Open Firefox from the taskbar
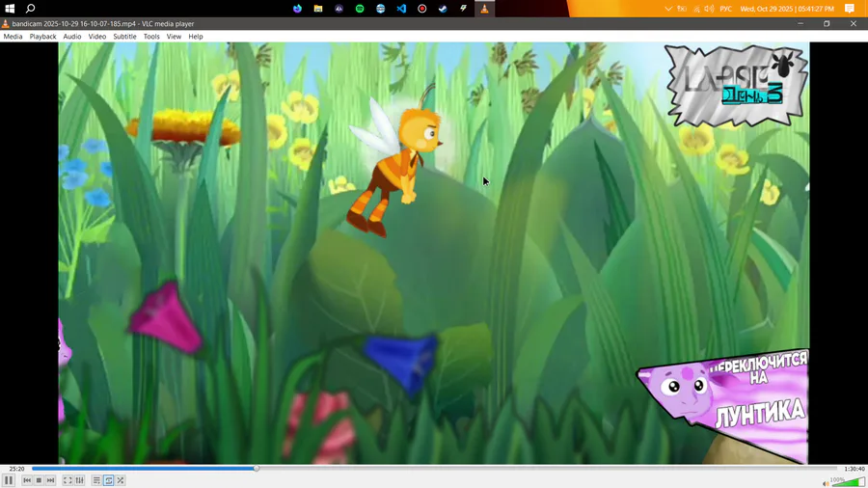 click(x=297, y=9)
